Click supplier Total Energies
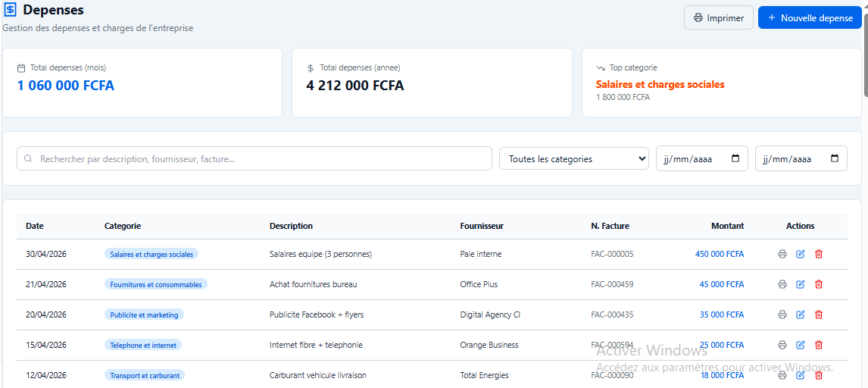 coord(485,375)
